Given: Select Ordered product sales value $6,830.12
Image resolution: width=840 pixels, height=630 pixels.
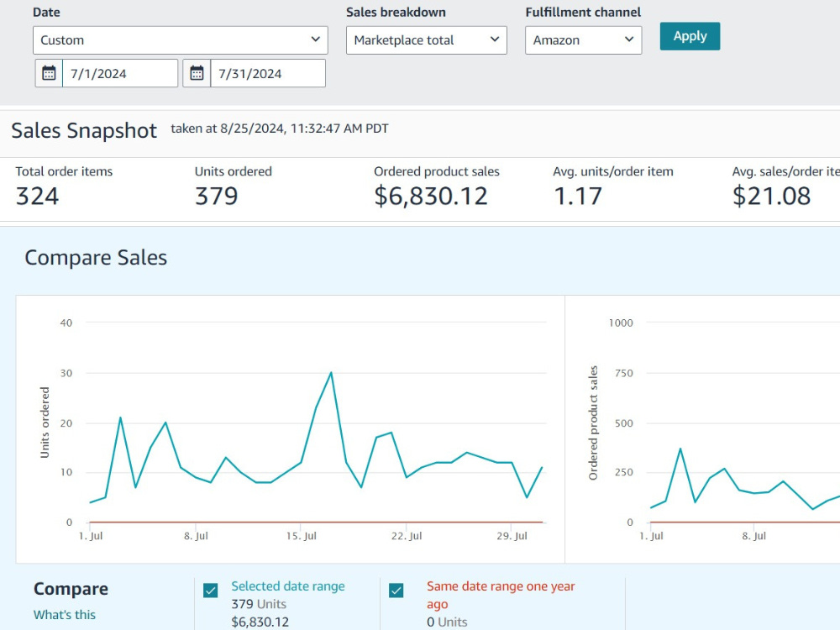Looking at the screenshot, I should coord(431,196).
